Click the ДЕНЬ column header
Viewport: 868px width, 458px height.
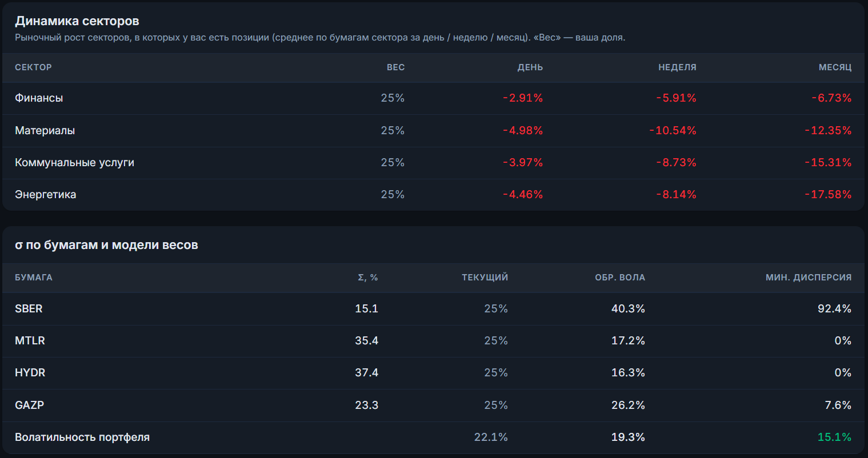tap(530, 67)
